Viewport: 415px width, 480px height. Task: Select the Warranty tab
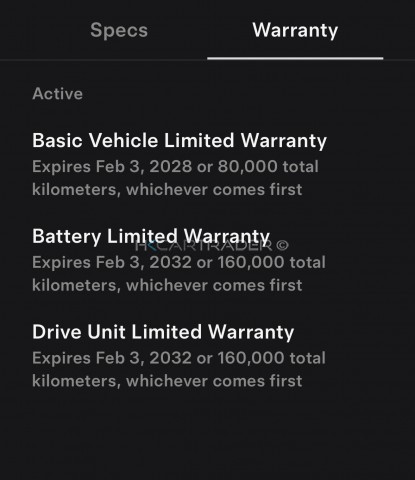(x=295, y=30)
